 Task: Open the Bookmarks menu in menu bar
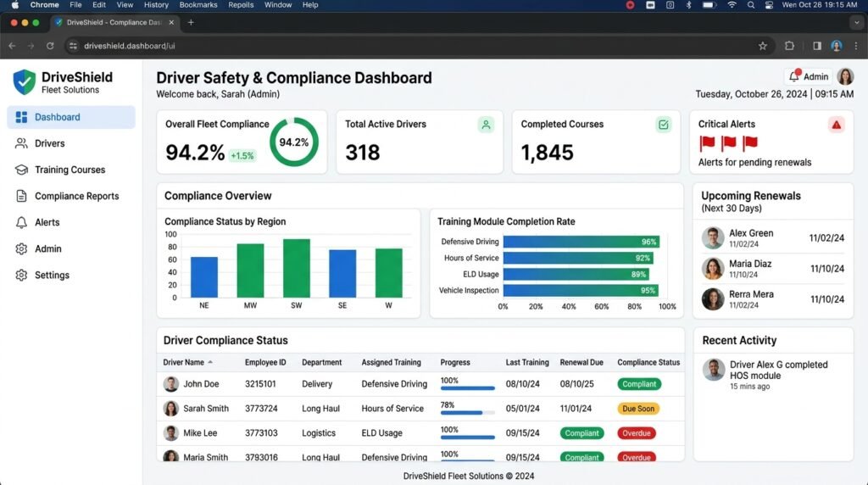tap(198, 5)
